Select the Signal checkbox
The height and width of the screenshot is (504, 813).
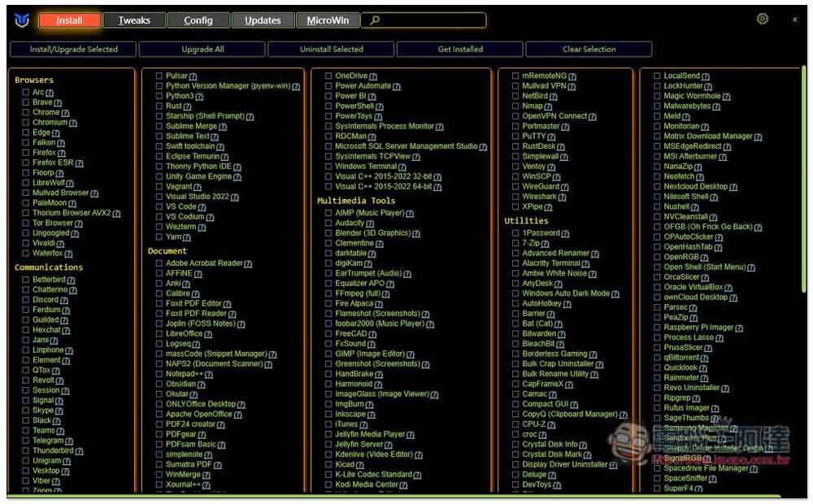[x=25, y=400]
